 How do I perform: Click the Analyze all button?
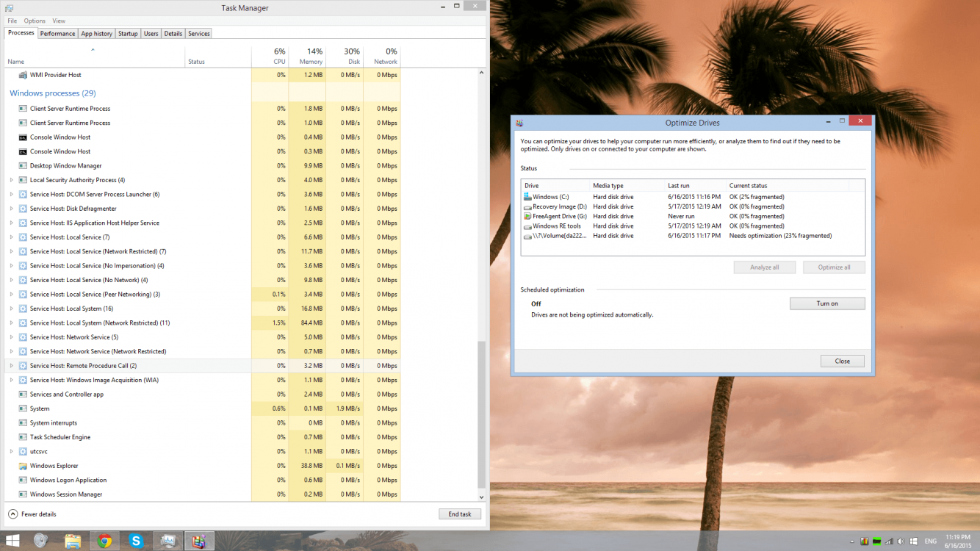tap(765, 267)
